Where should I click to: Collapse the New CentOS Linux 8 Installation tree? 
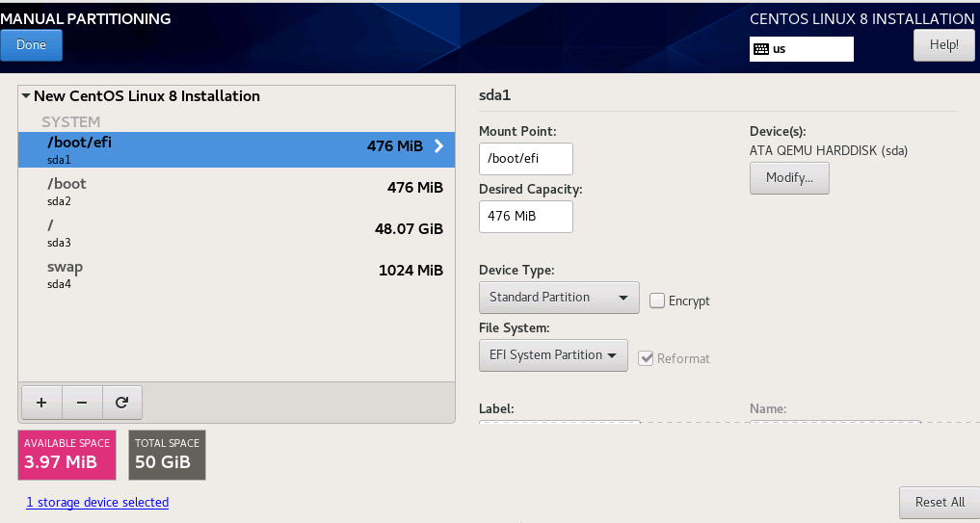click(26, 96)
